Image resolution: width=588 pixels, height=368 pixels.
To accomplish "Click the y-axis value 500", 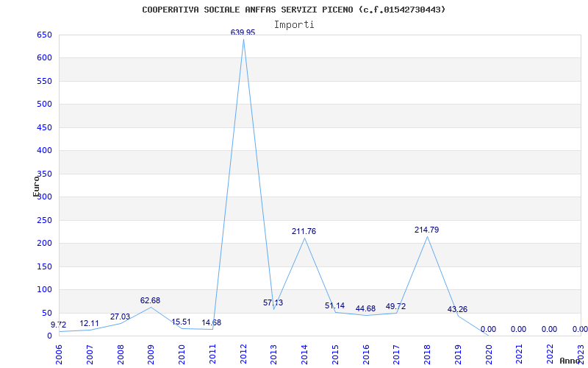I will point(44,105).
